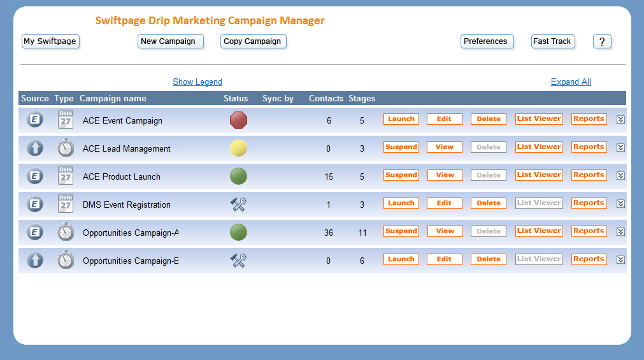Edit the Opportunities Campaign-E
This screenshot has width=644, height=360.
click(x=445, y=259)
